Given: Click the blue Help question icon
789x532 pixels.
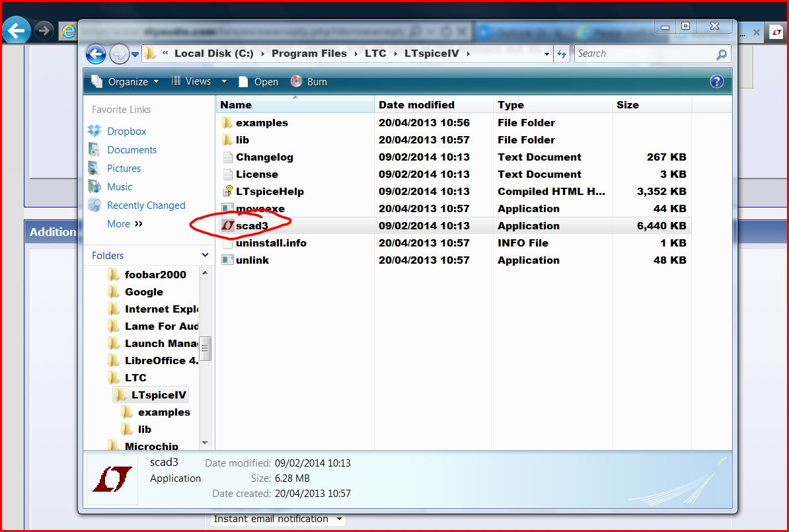Looking at the screenshot, I should coord(716,81).
